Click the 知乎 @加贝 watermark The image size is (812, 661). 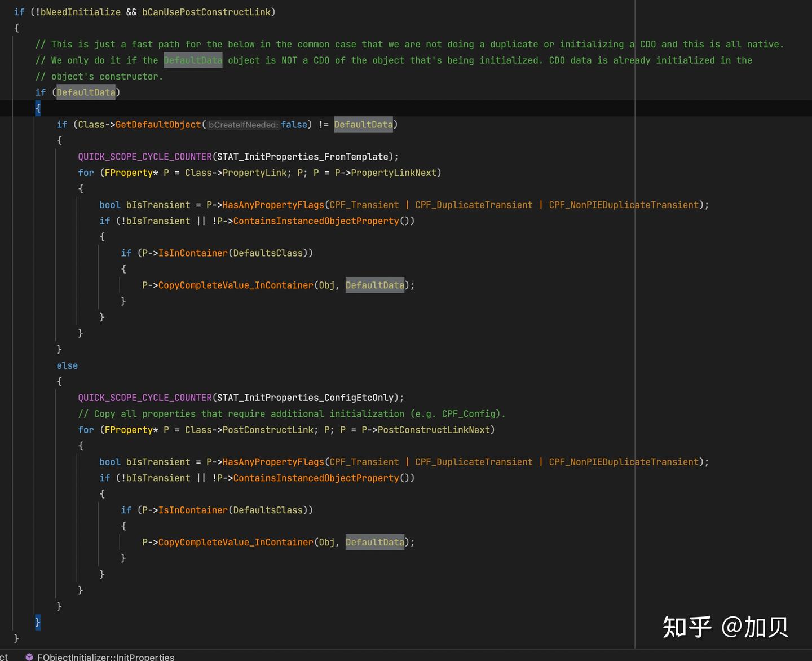pyautogui.click(x=725, y=627)
